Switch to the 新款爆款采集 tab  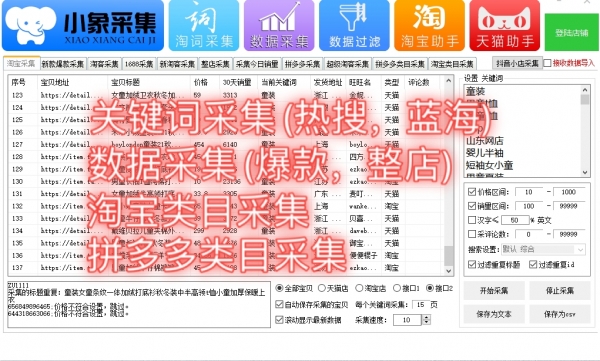63,64
